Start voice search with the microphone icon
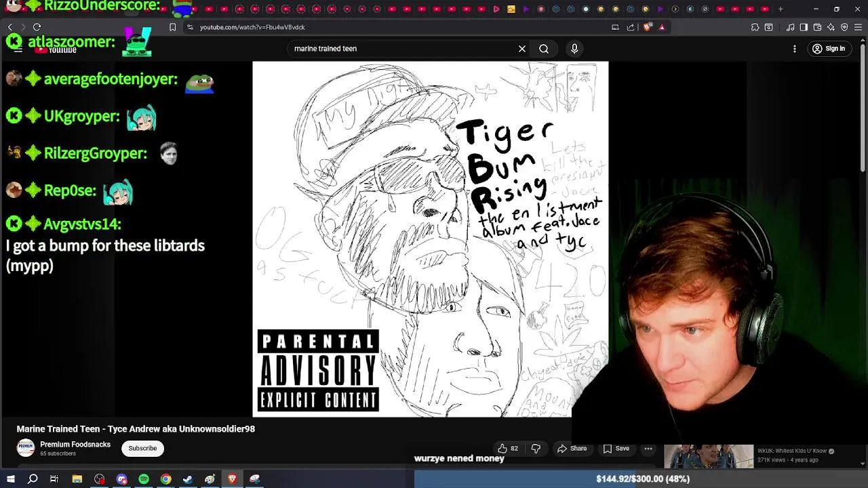The width and height of the screenshot is (868, 488). pos(574,49)
